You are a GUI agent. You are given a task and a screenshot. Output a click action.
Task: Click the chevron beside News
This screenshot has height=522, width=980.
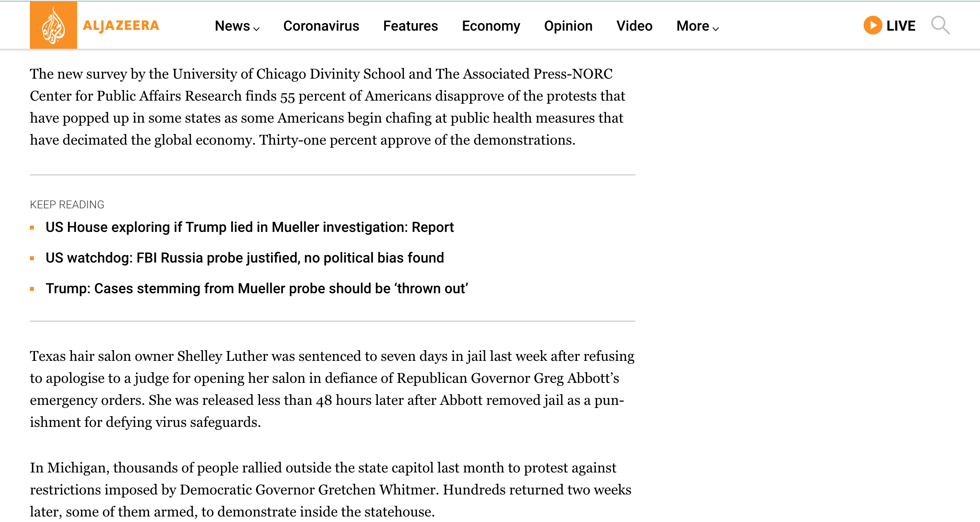coord(256,28)
